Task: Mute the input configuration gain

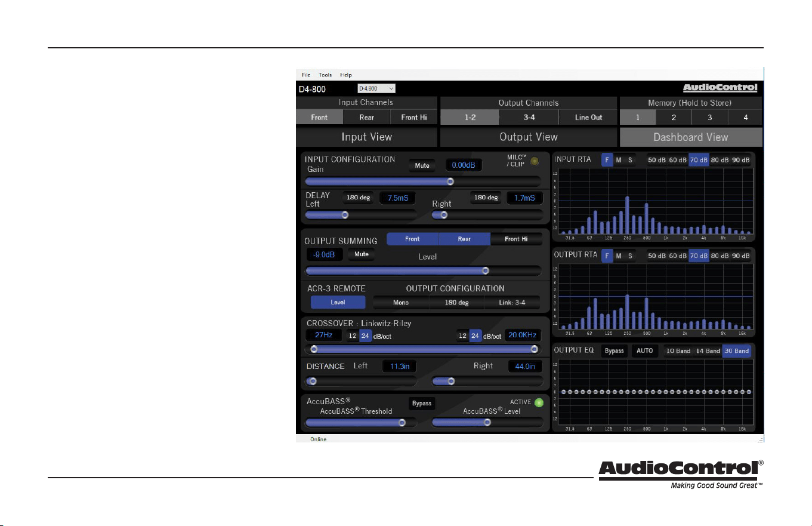Action: point(422,165)
